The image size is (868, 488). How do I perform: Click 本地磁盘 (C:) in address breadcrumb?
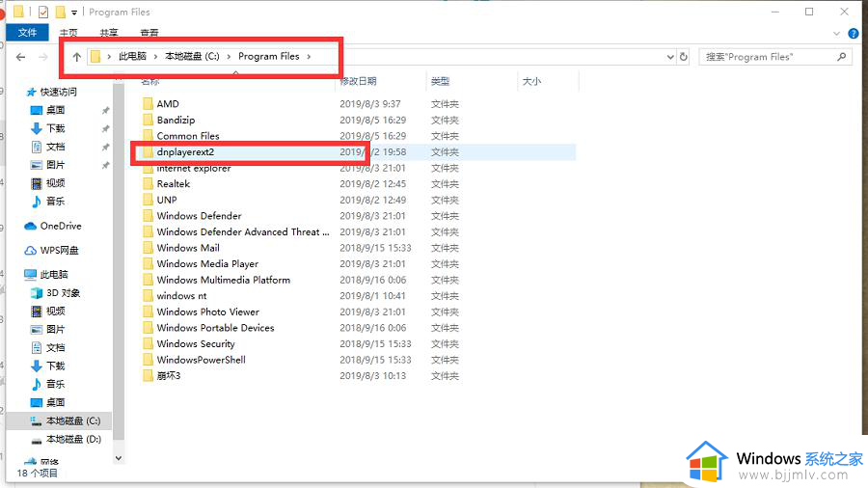[x=192, y=57]
